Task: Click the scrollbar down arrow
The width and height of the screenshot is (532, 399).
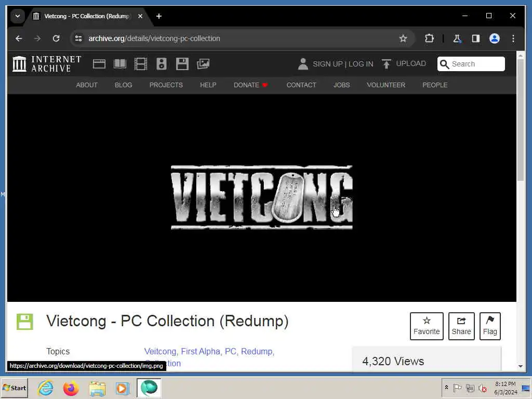Action: click(x=521, y=366)
